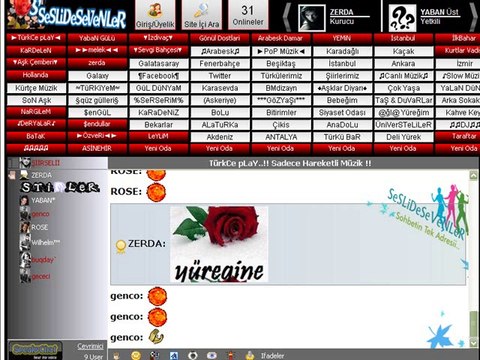The height and width of the screenshot is (360, 480).
Task: Enter the PoP Müzik room
Action: [x=281, y=51]
